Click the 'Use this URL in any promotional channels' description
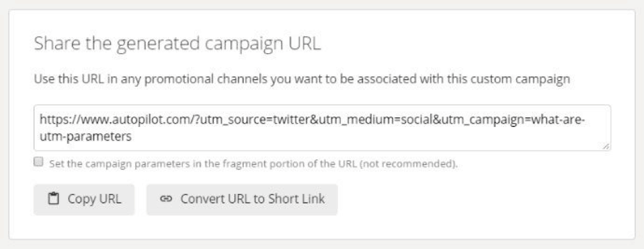This screenshot has height=249, width=644. point(302,78)
